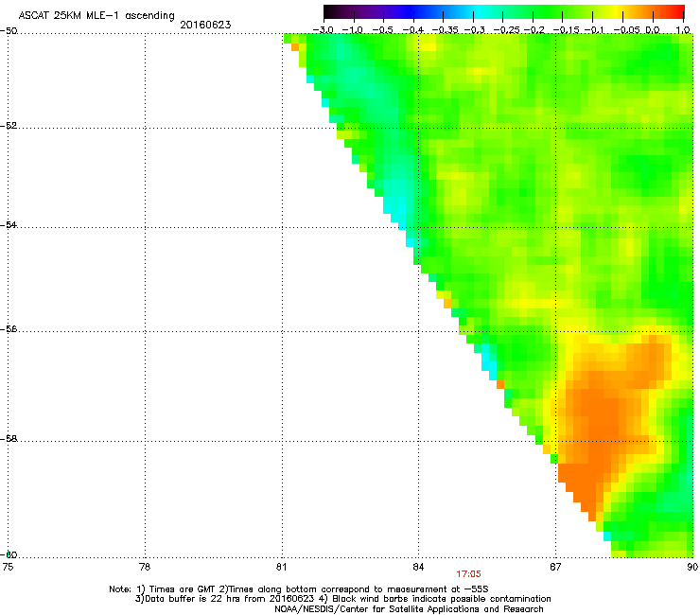Image resolution: width=700 pixels, height=615 pixels.
Task: Click the -0.25 colorbar label
Action: [x=506, y=30]
